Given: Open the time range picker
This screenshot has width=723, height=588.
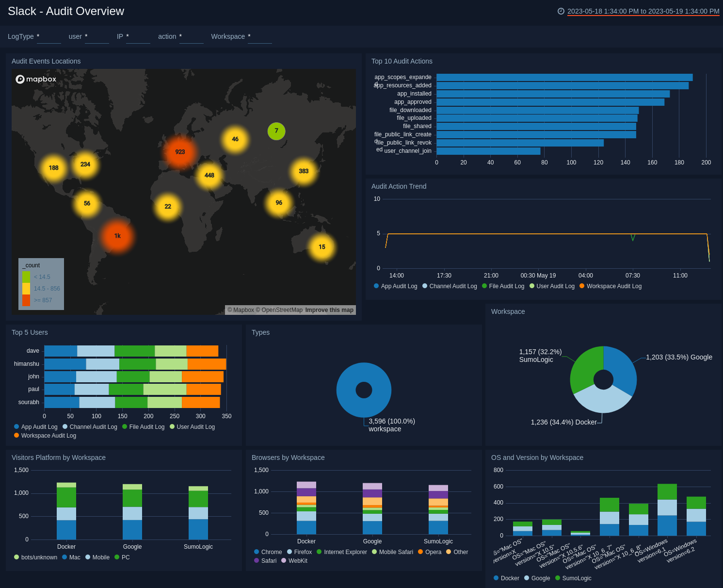Looking at the screenshot, I should pos(643,11).
